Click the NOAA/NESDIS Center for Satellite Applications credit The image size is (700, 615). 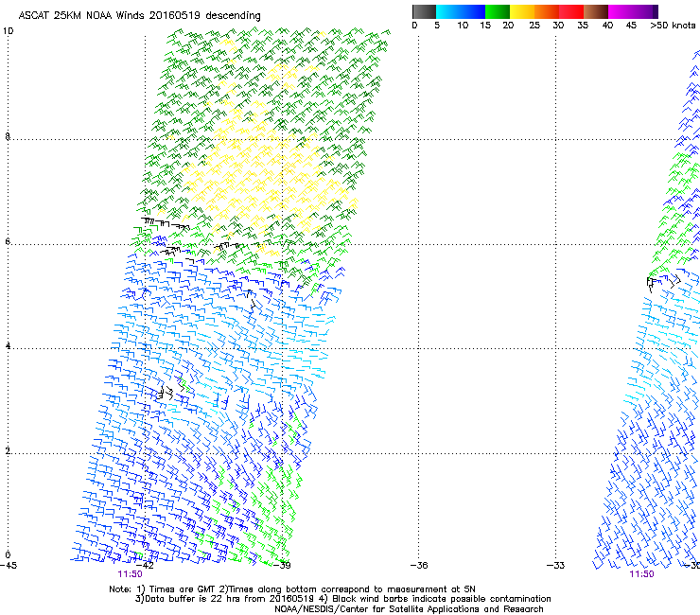pos(409,609)
